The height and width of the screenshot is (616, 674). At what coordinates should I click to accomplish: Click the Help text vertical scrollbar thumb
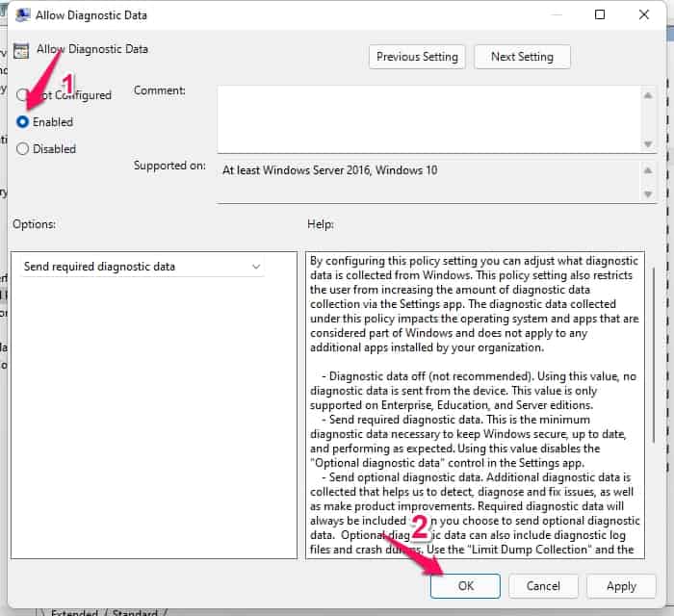(x=654, y=354)
